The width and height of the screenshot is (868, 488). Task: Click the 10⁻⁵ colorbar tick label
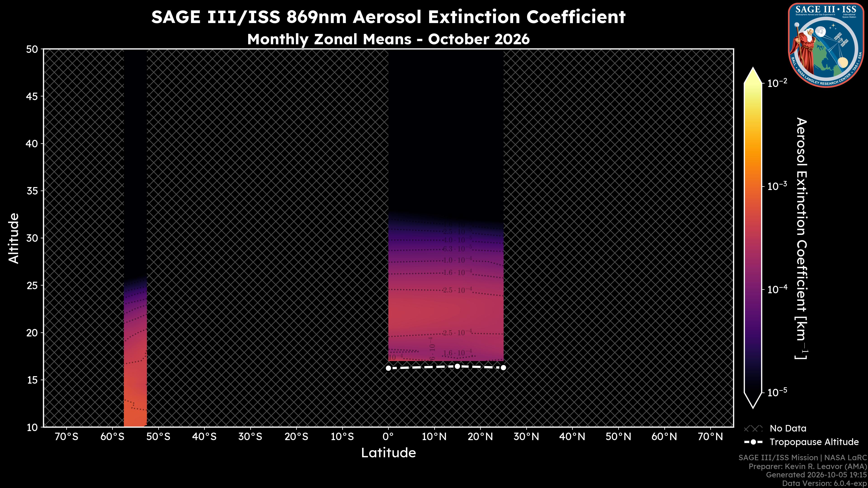(x=777, y=392)
